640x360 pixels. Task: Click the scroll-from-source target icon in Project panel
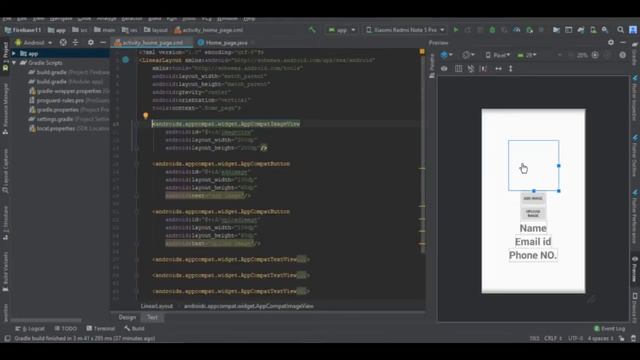point(63,42)
